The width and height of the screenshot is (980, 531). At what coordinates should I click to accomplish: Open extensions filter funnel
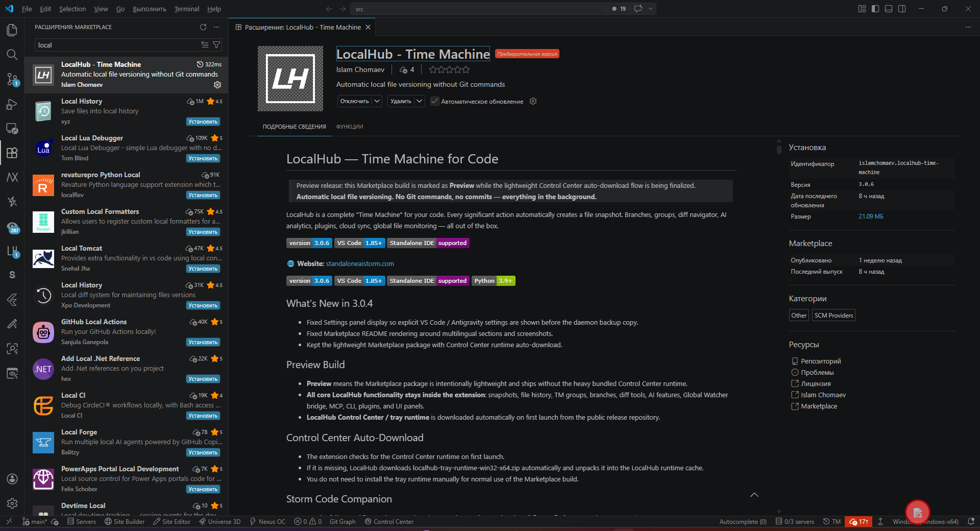pos(216,45)
